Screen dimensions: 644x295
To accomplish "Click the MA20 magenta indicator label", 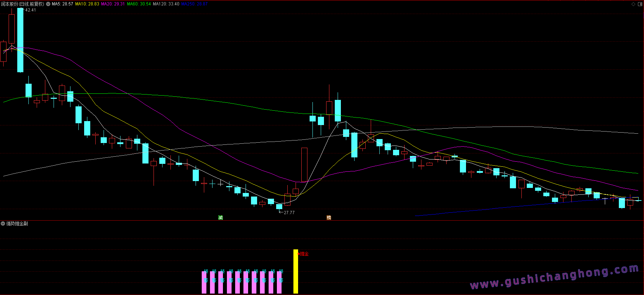I will click(113, 4).
